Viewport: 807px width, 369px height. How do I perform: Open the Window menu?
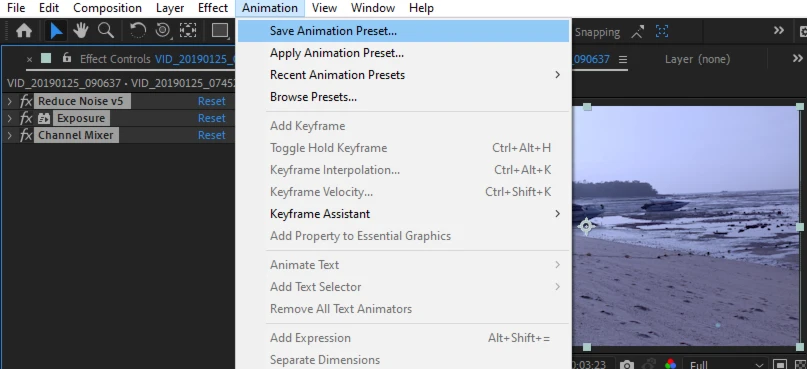pyautogui.click(x=373, y=8)
